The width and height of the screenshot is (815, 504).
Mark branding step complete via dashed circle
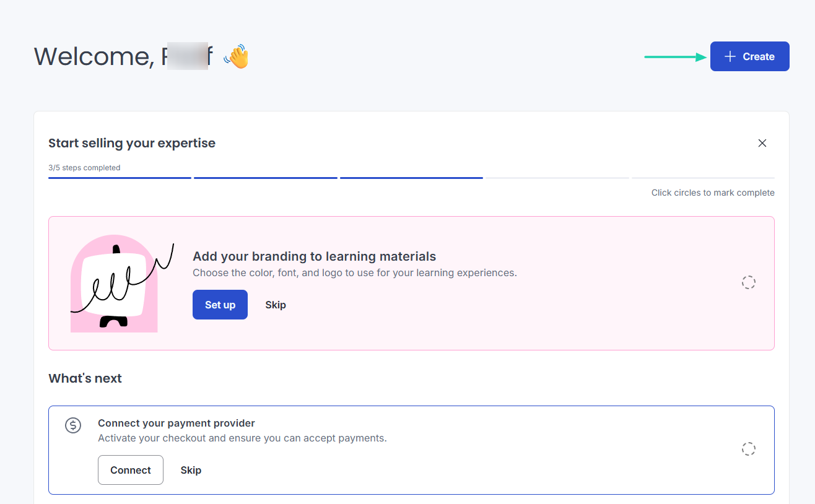click(x=749, y=282)
